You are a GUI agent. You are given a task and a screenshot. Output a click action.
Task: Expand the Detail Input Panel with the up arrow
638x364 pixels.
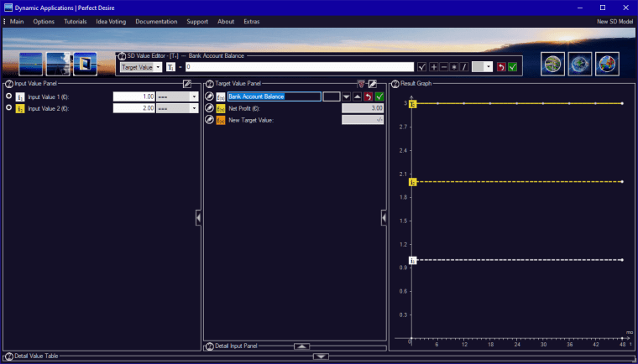[x=302, y=346]
